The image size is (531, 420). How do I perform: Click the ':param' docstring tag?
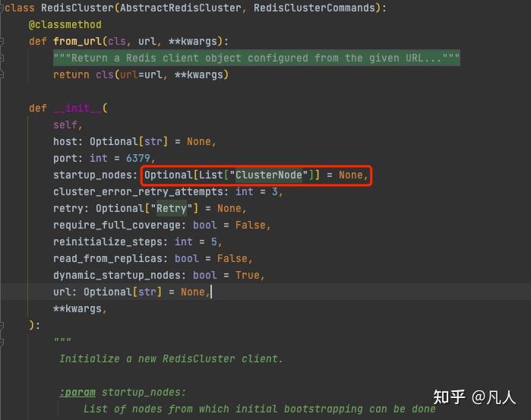[77, 392]
